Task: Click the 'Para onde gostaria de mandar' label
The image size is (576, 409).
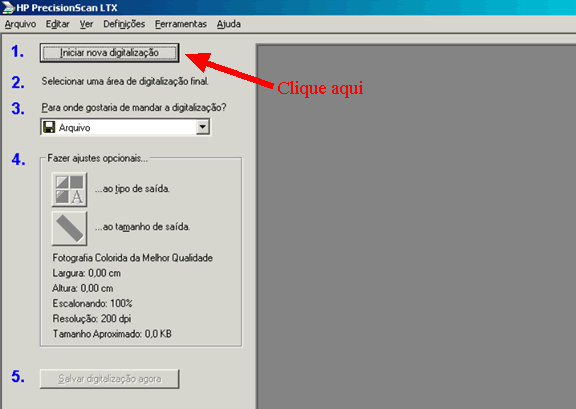Action: coord(134,108)
